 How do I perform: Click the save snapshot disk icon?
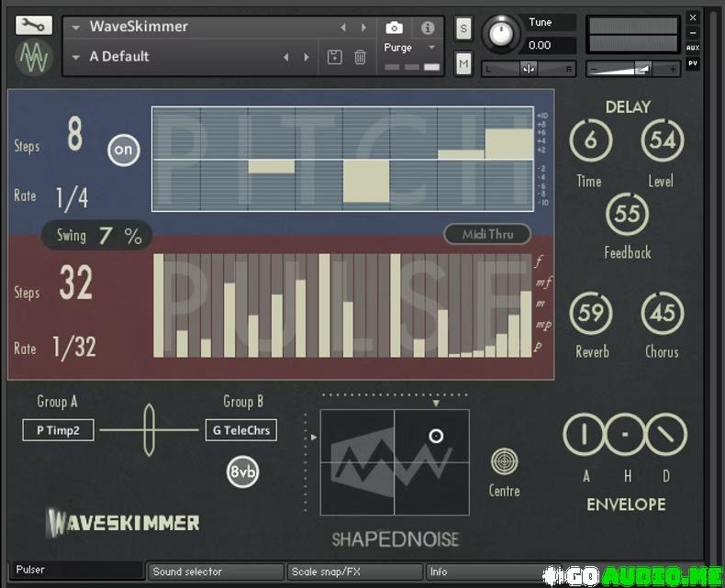click(x=334, y=57)
